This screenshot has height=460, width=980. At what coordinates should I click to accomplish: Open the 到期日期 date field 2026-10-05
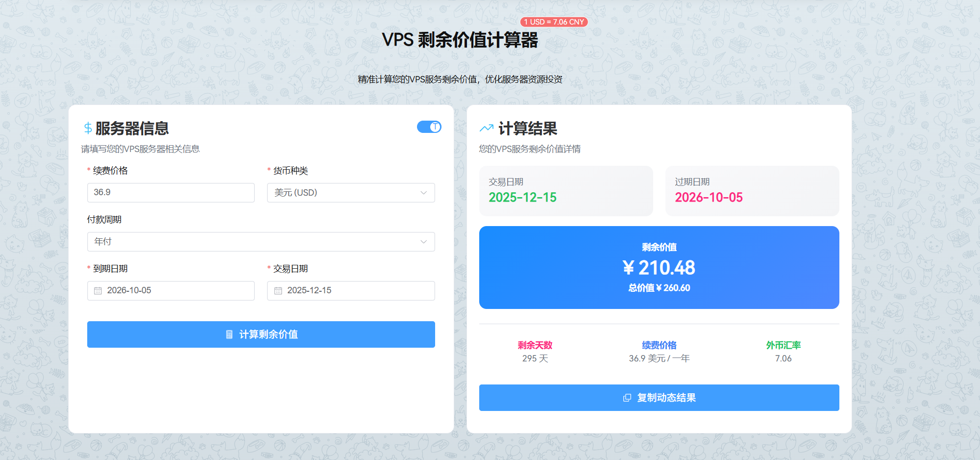pos(171,291)
